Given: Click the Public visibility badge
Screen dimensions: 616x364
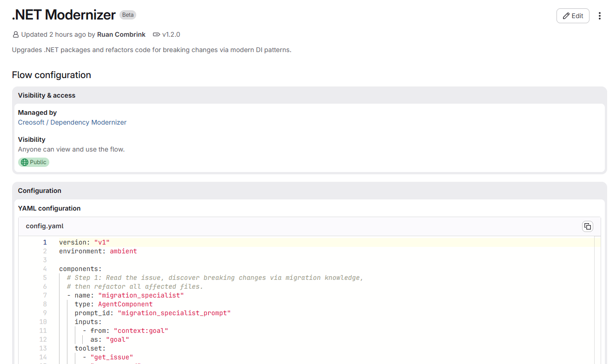Looking at the screenshot, I should (x=33, y=162).
